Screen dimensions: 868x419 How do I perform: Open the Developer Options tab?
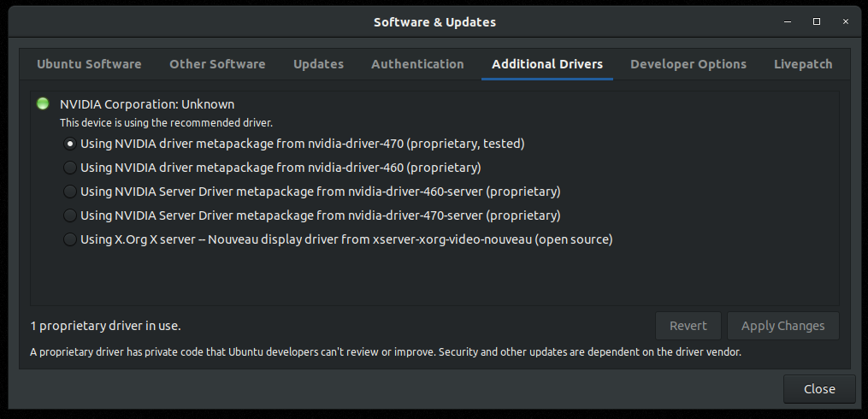click(x=688, y=64)
